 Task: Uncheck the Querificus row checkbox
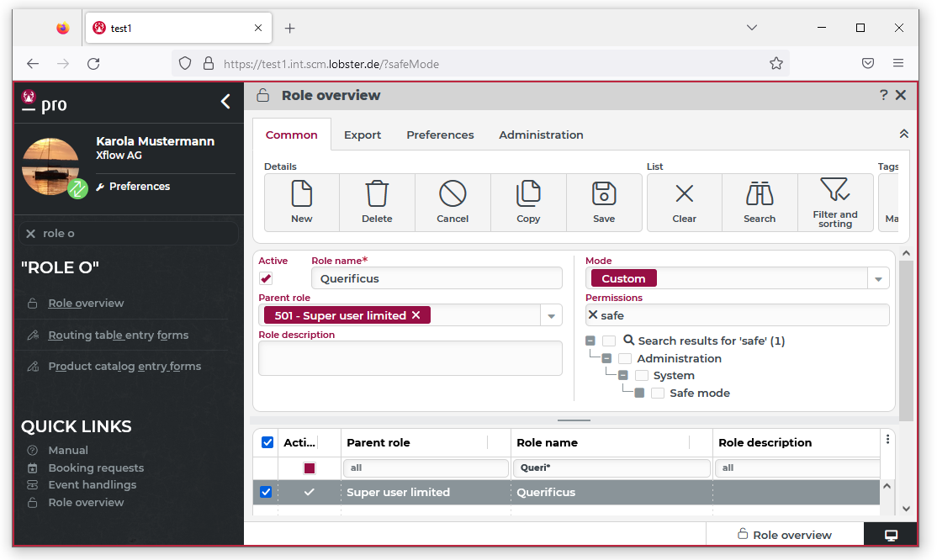coord(266,492)
